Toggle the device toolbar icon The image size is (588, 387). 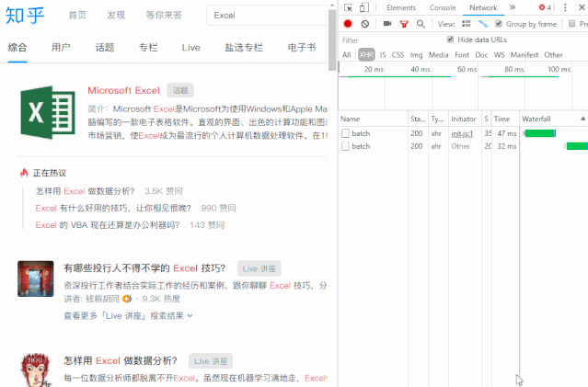[x=364, y=7]
